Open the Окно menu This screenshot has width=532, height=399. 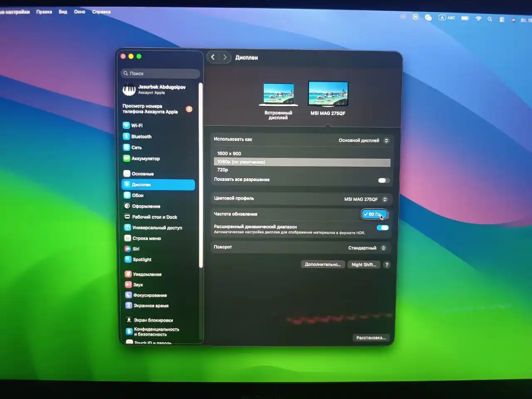tap(80, 12)
